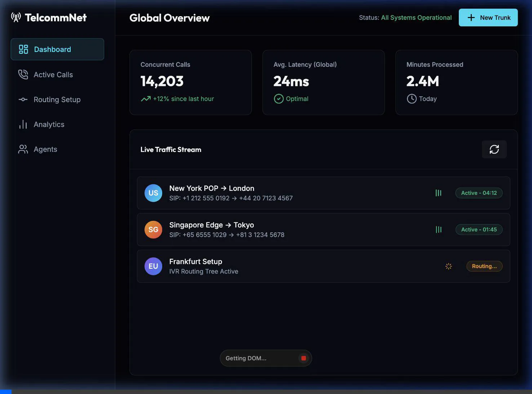The height and width of the screenshot is (394, 532).
Task: Open the Analytics panel
Action: point(49,124)
